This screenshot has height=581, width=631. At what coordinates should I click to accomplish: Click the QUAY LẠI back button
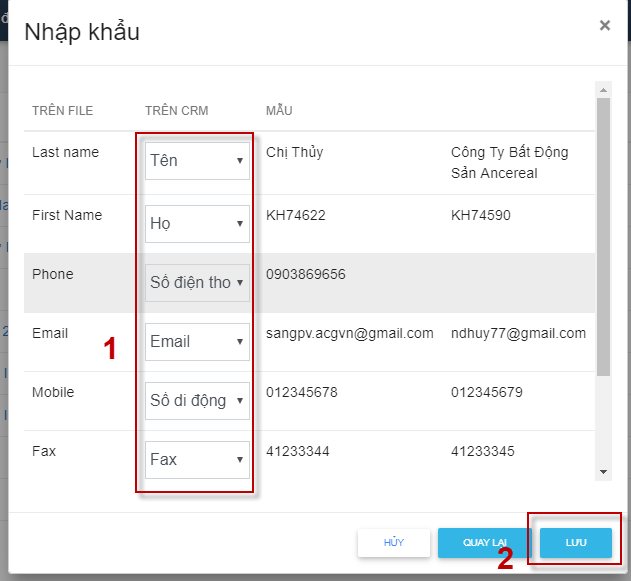(485, 543)
